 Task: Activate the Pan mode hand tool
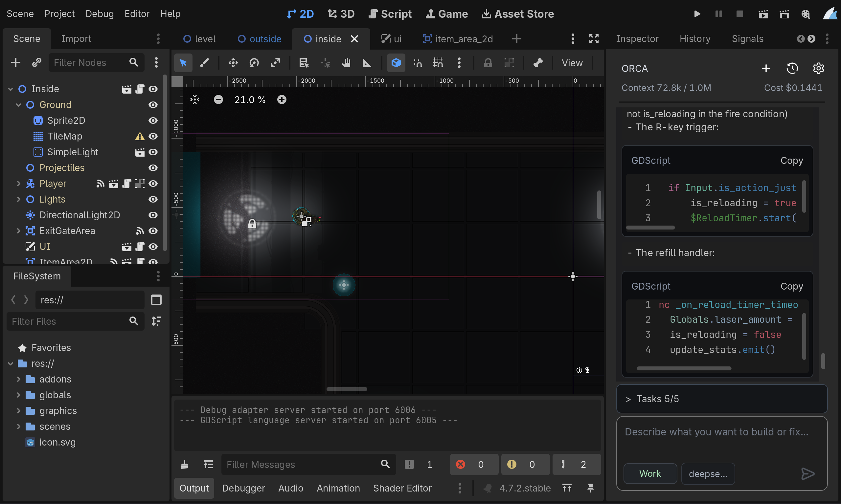(346, 63)
